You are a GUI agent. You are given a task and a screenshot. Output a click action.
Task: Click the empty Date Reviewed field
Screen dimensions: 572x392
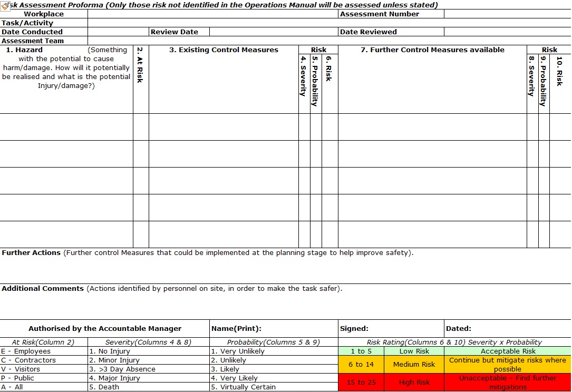(x=507, y=32)
